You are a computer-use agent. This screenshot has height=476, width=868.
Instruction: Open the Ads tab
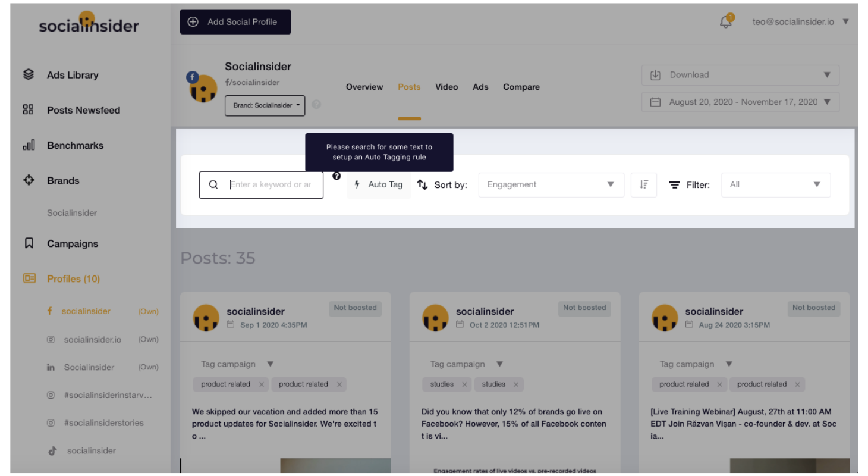480,87
